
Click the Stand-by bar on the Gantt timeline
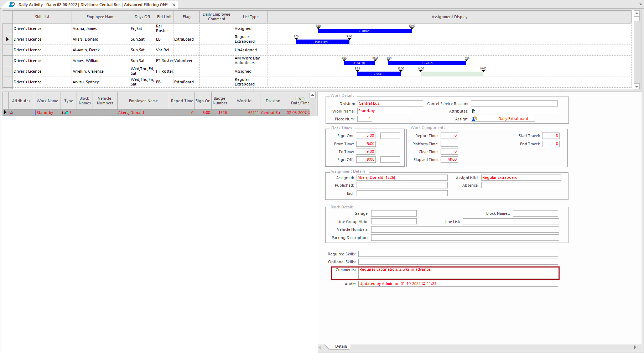(322, 41)
